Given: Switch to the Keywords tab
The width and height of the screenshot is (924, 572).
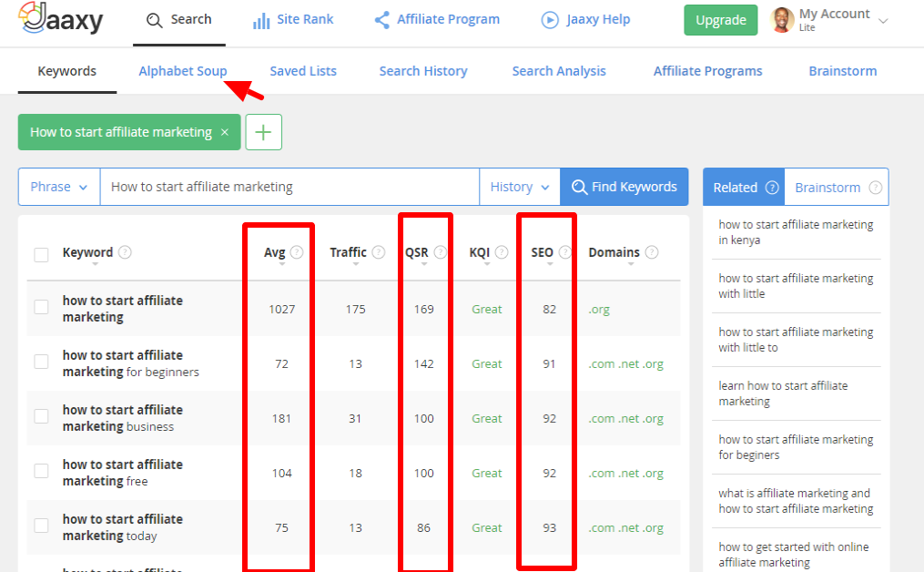Looking at the screenshot, I should [67, 71].
